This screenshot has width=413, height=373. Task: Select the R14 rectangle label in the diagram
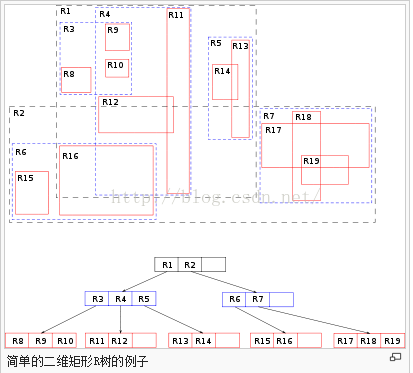point(222,71)
